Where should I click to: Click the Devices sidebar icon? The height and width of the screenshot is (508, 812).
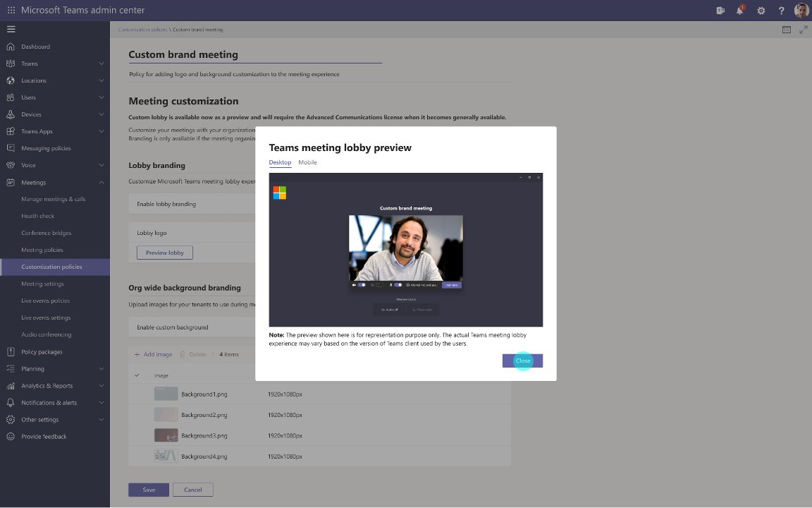tap(11, 114)
